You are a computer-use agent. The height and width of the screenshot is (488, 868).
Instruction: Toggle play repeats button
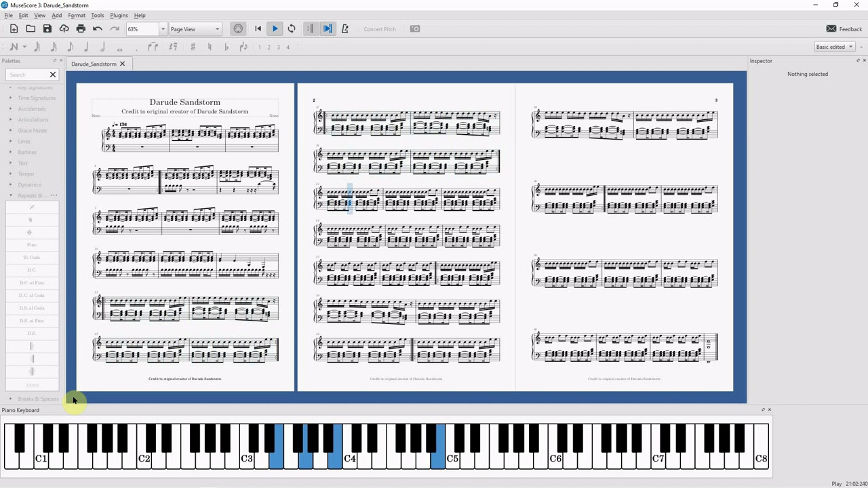310,28
